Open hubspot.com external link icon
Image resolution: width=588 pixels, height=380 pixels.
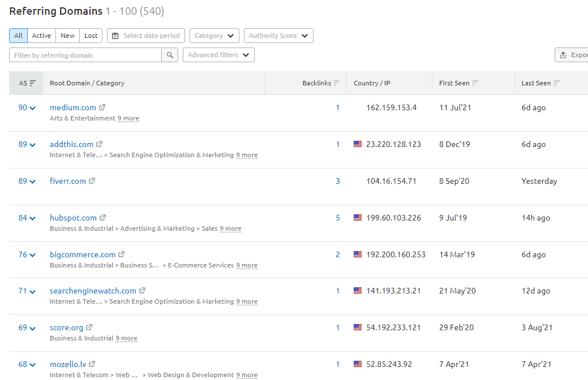[103, 217]
